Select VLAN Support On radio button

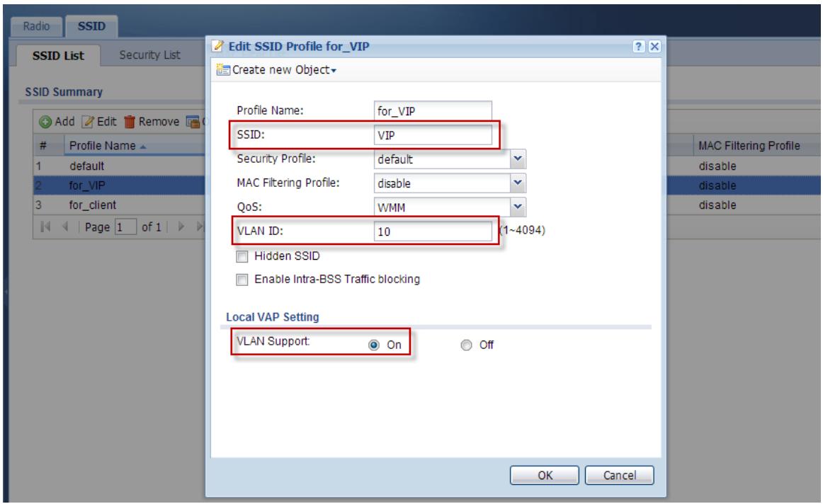[374, 345]
